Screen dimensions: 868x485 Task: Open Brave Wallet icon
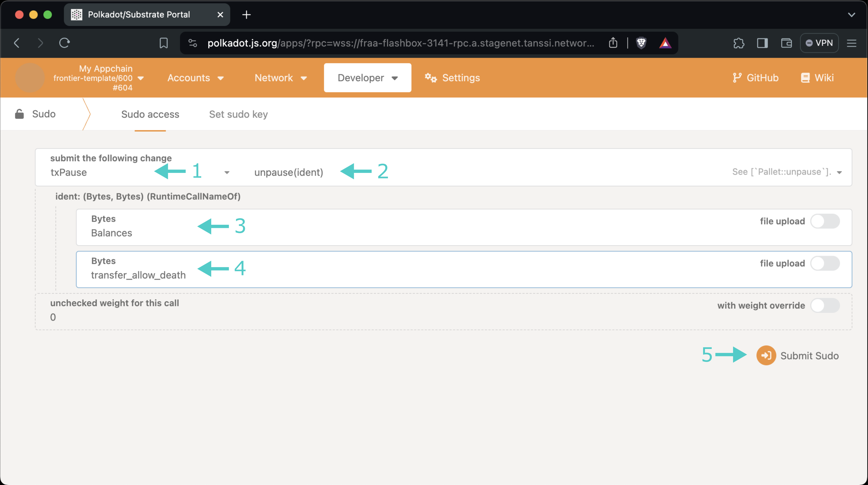tap(786, 43)
